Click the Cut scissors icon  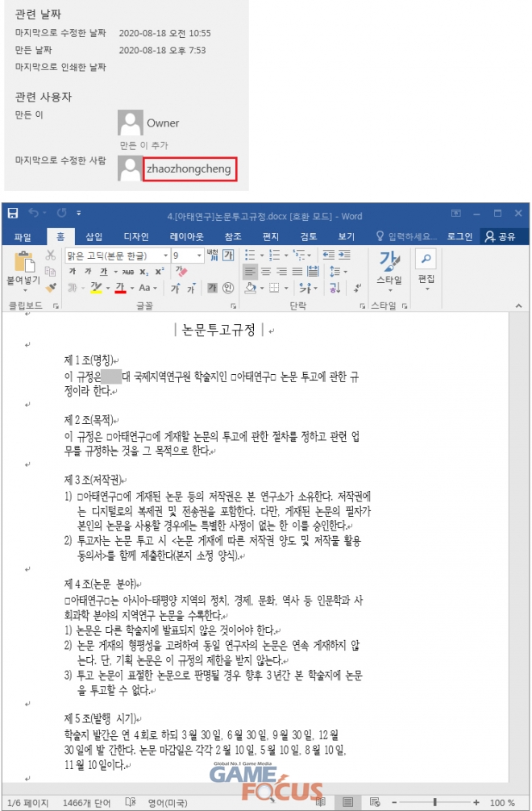pos(51,255)
